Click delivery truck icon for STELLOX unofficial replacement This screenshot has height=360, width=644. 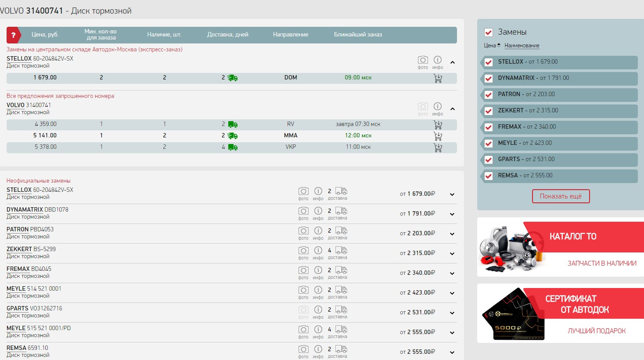point(341,191)
